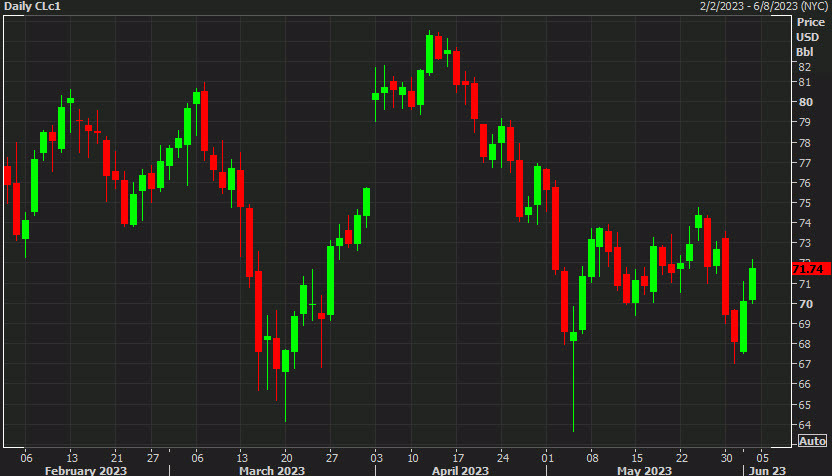Select the March 2023 month label
The width and height of the screenshot is (832, 476).
272,471
